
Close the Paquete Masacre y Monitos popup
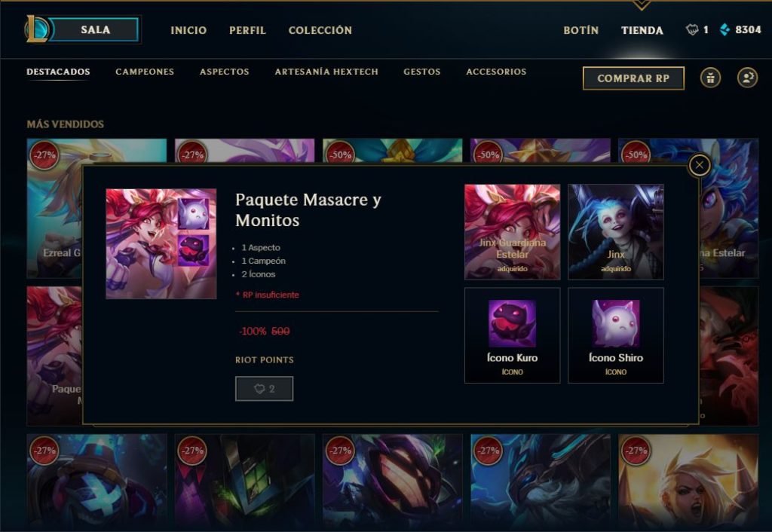699,165
